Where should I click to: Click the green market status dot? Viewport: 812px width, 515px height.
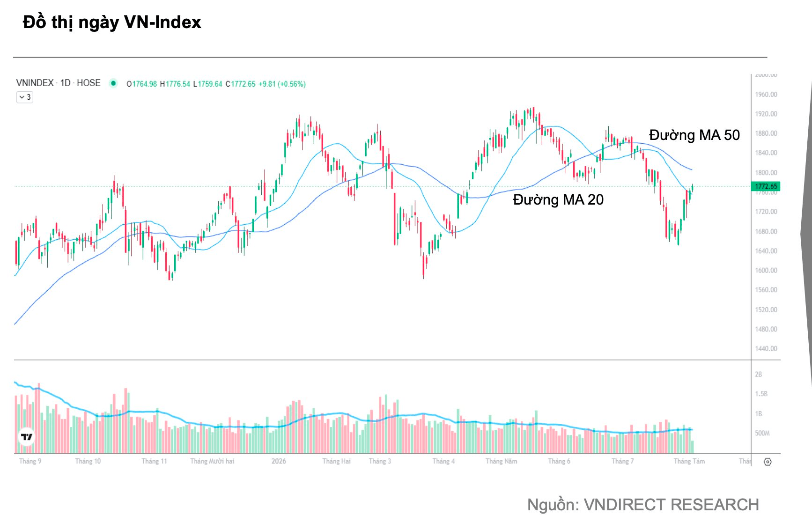(113, 83)
